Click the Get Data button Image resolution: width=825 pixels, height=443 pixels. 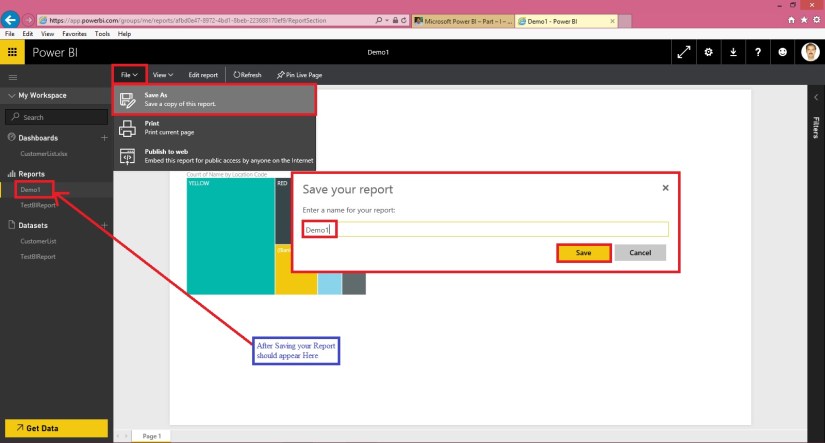(56, 428)
